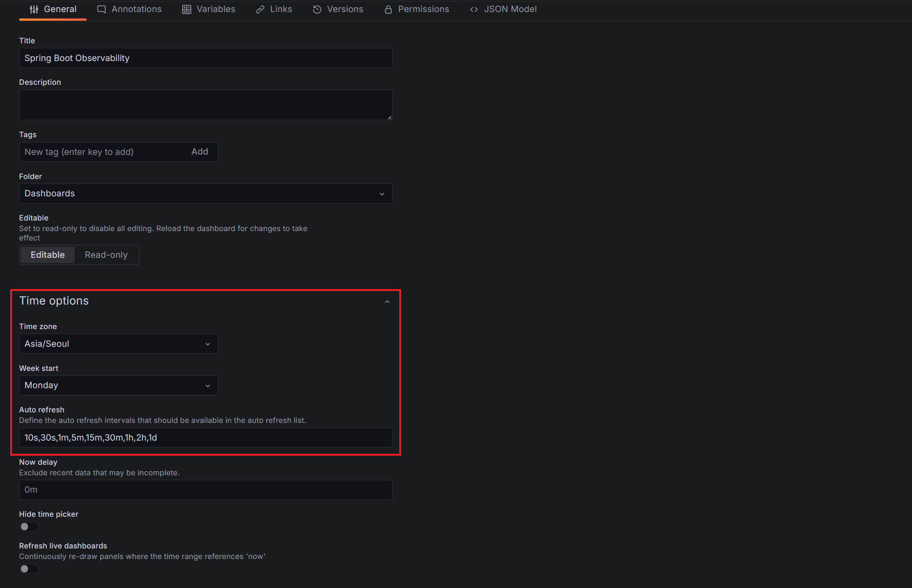Enable the Hide time picker switch

[29, 527]
